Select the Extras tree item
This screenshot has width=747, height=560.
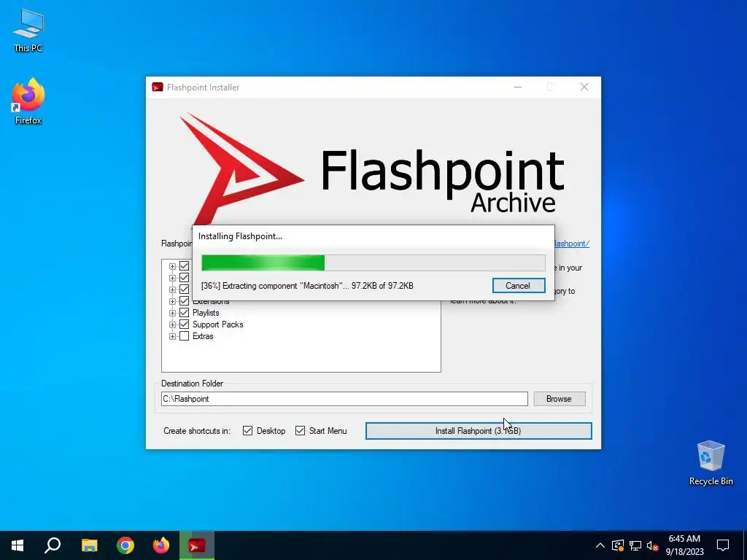click(203, 336)
